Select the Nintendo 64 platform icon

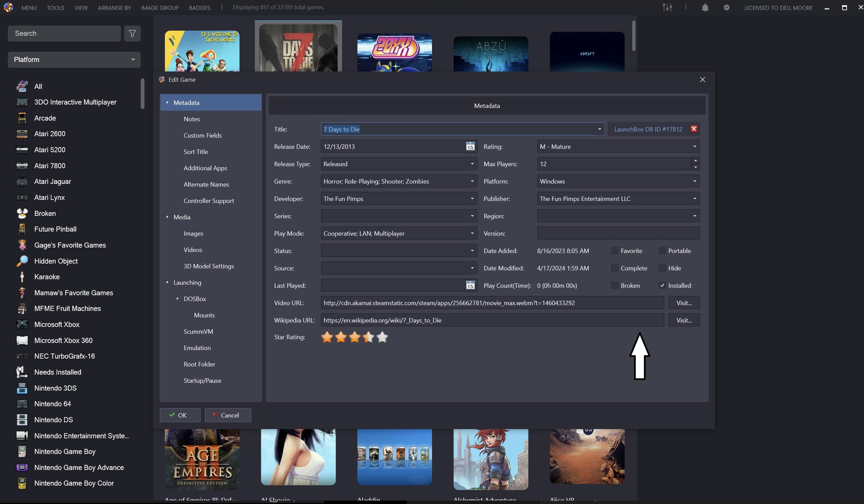[x=22, y=404]
